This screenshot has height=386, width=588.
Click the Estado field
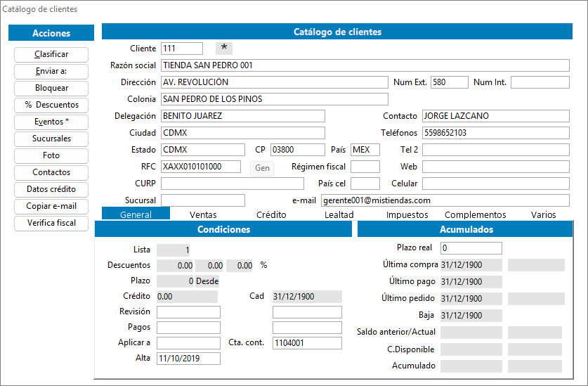(x=203, y=150)
